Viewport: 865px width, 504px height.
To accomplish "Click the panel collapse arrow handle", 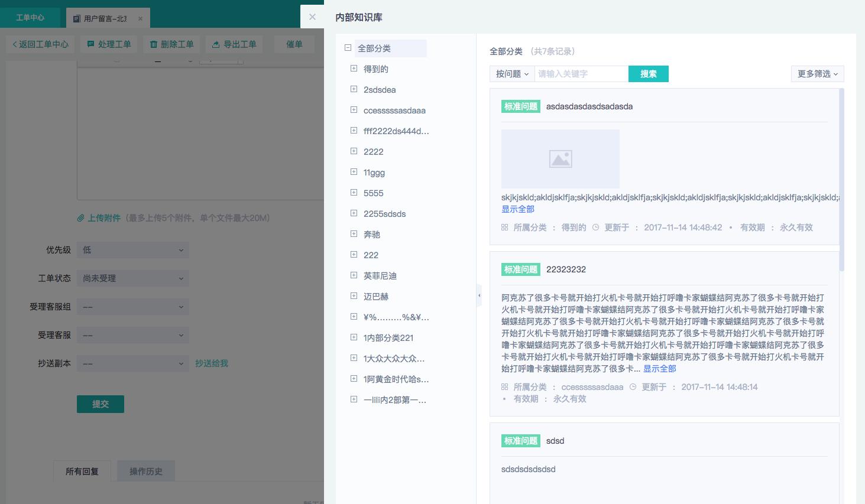I will pos(479,295).
